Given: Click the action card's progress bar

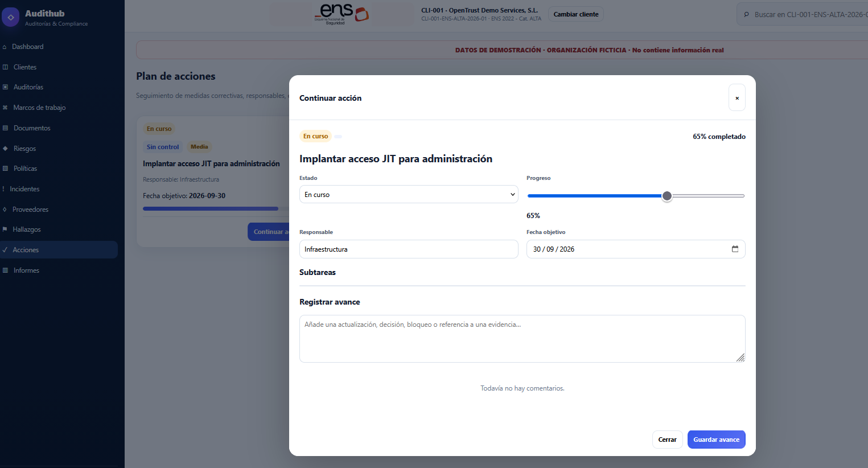Looking at the screenshot, I should tap(216, 209).
